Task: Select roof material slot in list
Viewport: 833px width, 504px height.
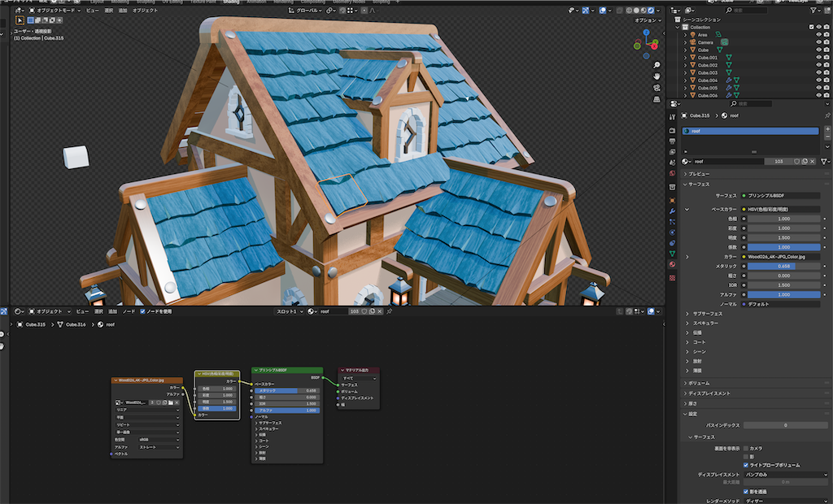Action: pyautogui.click(x=751, y=131)
